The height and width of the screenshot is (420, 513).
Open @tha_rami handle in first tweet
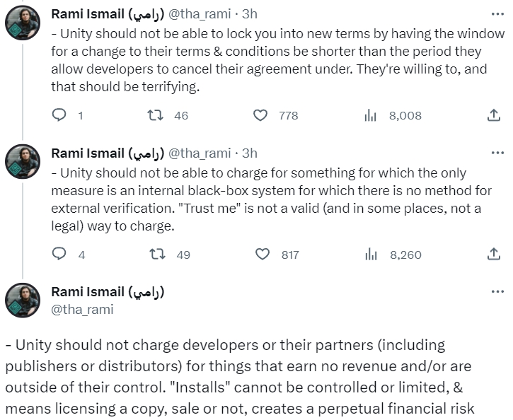pyautogui.click(x=199, y=14)
